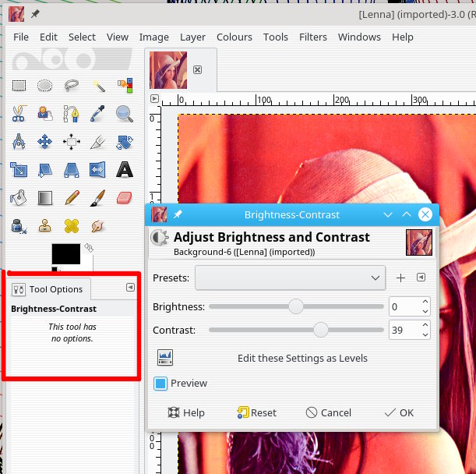Open the Colours menu

click(234, 37)
